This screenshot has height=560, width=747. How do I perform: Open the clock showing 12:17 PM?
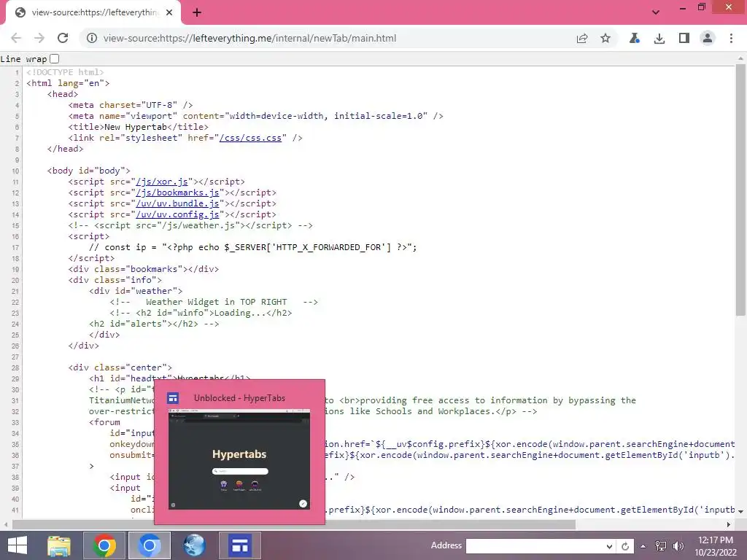716,545
